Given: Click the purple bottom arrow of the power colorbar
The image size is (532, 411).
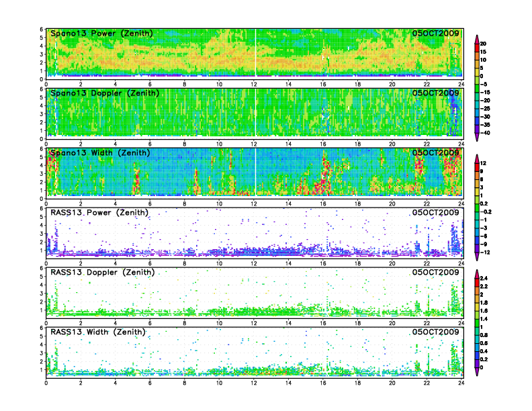Looking at the screenshot, I should click(477, 138).
